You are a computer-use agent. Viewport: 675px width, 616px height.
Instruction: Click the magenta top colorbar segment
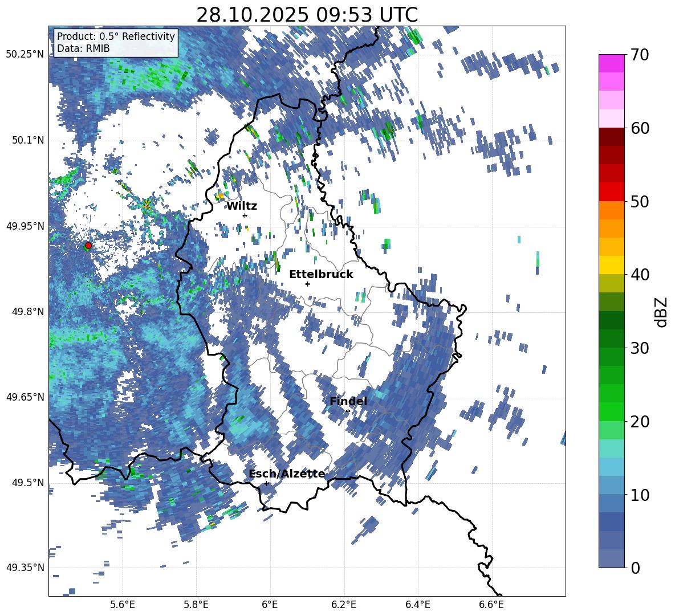tap(612, 63)
